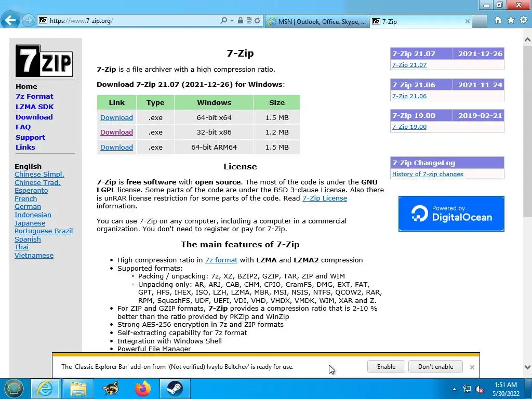Dismiss the add-on notification bar
Viewport: 532px width, 399px height.
pyautogui.click(x=472, y=367)
